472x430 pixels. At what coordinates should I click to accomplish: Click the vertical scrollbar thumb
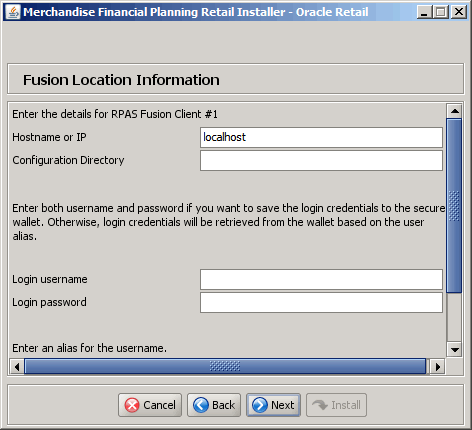pos(454,206)
